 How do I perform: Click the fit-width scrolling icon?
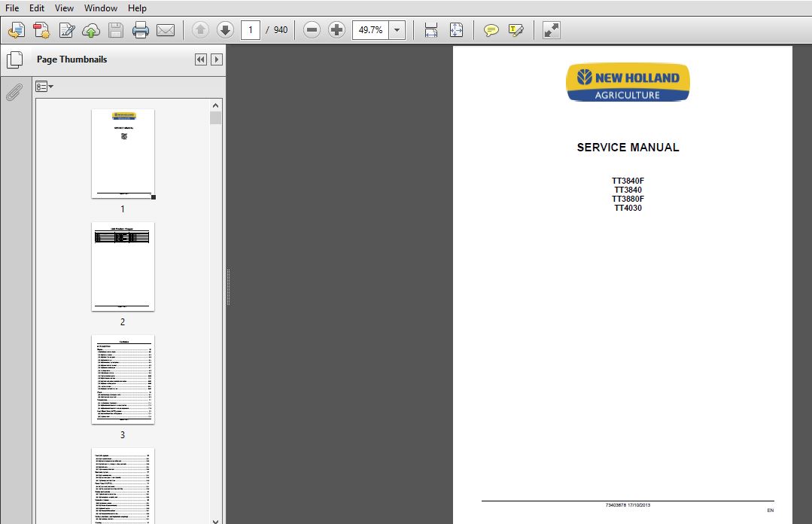pos(431,30)
